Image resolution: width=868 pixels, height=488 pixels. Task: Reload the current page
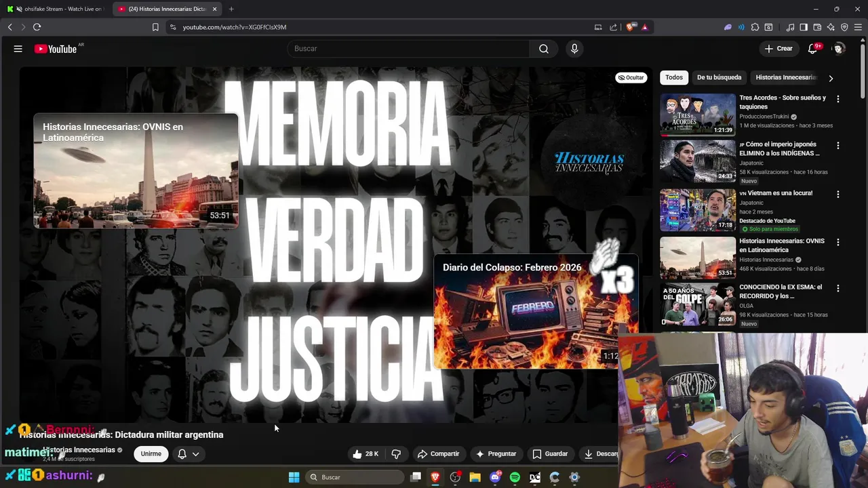(x=37, y=27)
